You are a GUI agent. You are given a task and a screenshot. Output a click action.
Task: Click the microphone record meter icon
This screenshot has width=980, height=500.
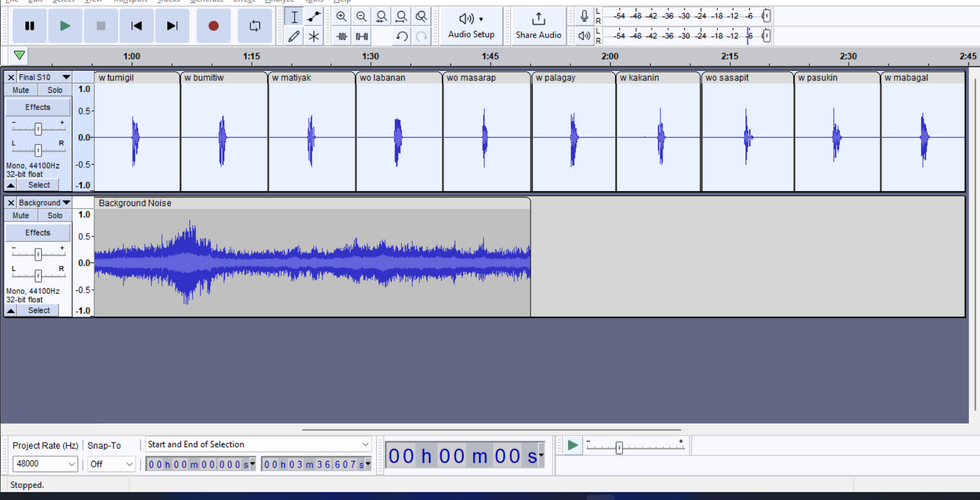click(x=584, y=16)
